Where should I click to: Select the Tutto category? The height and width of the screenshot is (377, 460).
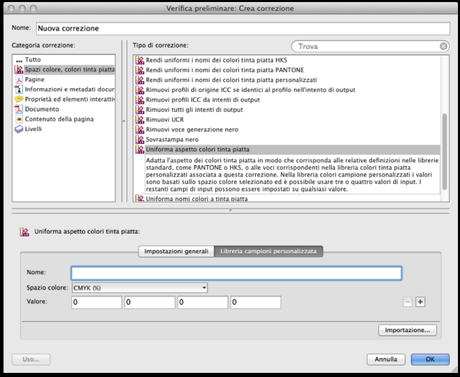coord(33,60)
